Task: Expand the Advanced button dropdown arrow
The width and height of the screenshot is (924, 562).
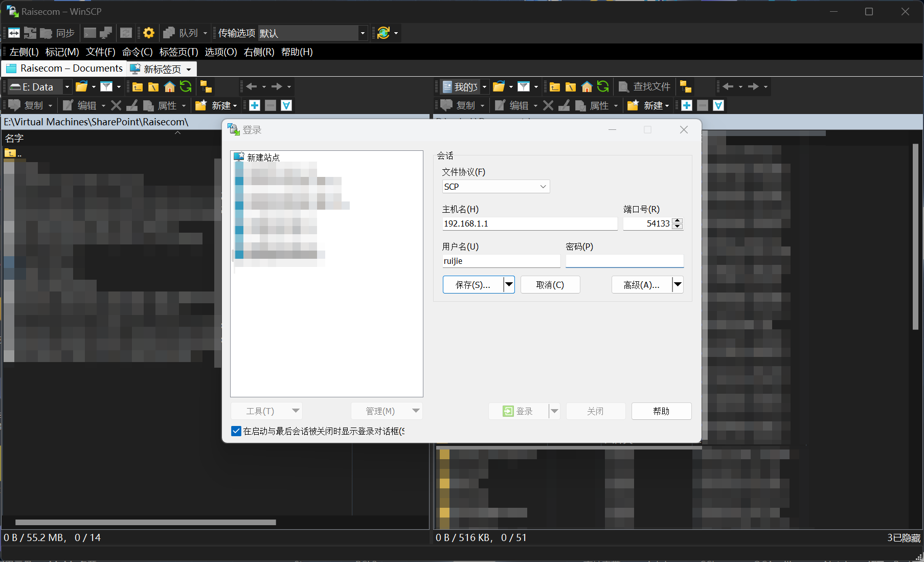Action: (678, 285)
